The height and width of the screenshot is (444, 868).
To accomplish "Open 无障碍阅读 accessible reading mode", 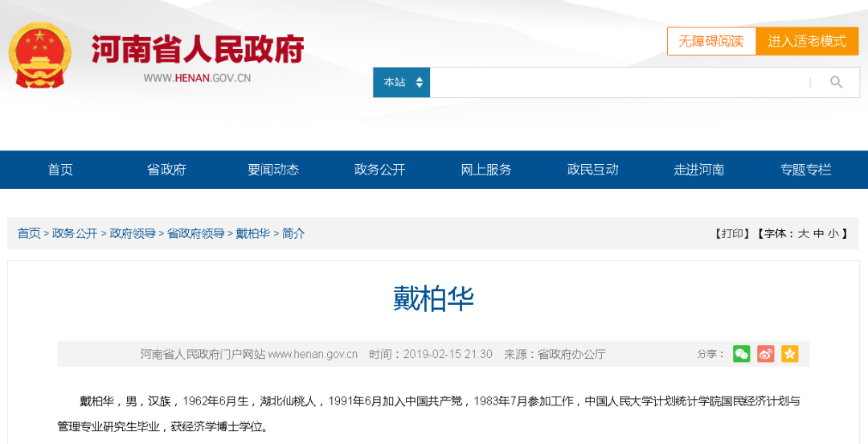I will tap(711, 41).
